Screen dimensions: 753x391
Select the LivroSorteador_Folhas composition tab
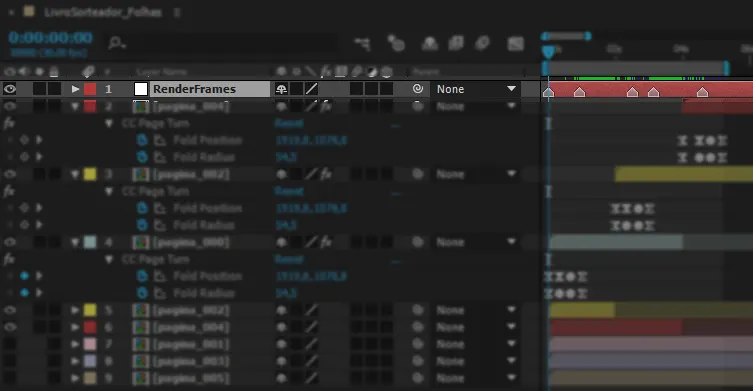tap(103, 12)
